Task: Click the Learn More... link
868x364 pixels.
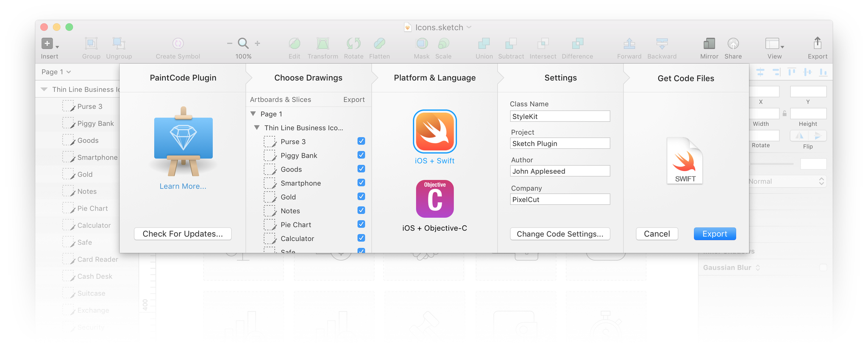Action: 183,186
